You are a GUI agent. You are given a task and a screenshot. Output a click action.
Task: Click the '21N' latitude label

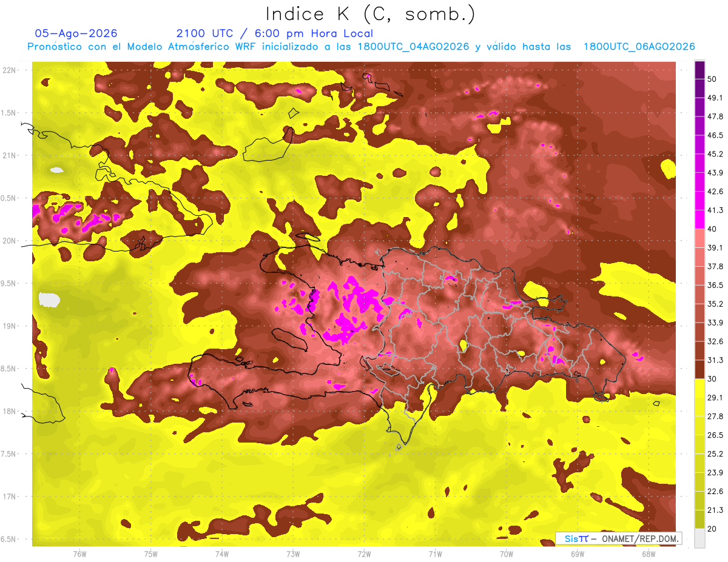(8, 155)
